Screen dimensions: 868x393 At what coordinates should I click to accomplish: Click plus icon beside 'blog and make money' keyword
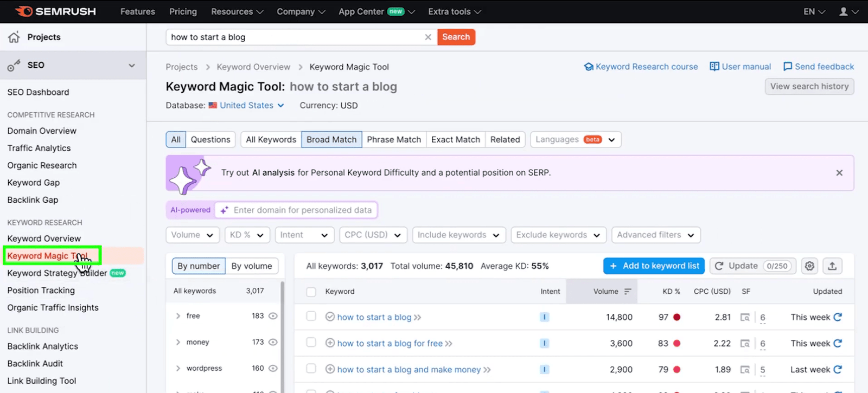click(330, 369)
